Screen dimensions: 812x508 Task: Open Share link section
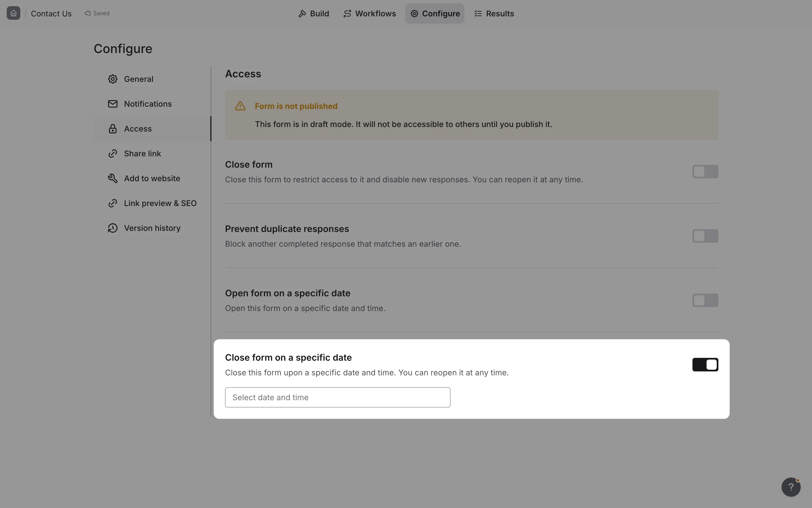152,154
